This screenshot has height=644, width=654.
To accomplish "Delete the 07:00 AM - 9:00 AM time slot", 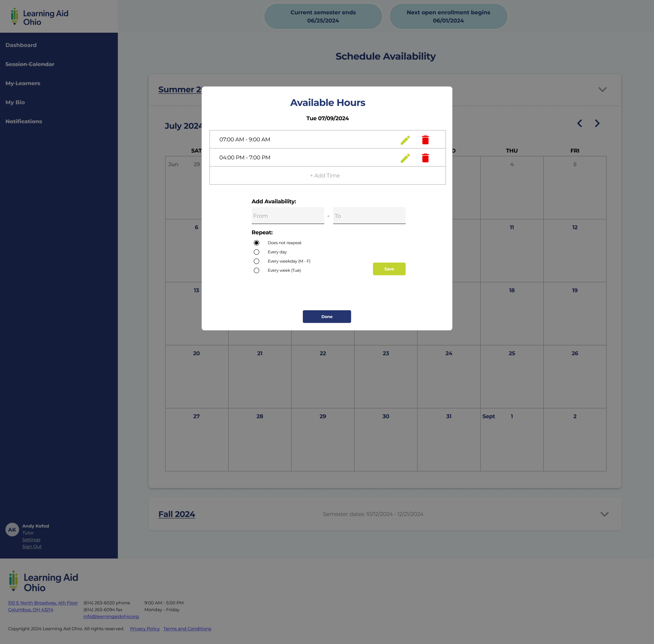I will click(x=425, y=140).
